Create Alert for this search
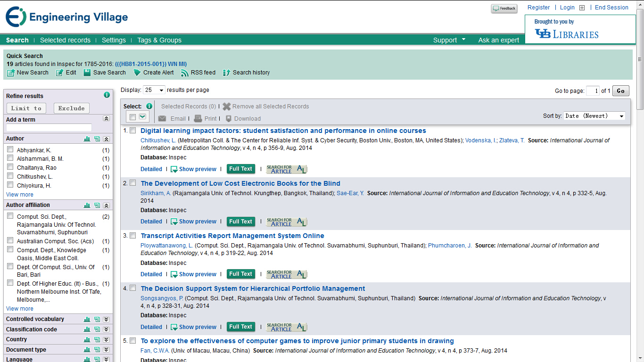 [x=154, y=73]
